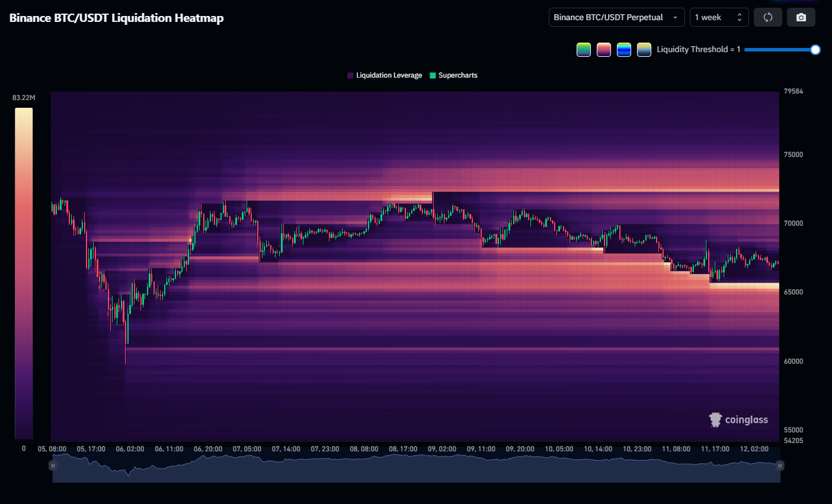Click the middle of the Liquidity Threshold track
Viewport: 832px width, 504px height.
(x=779, y=50)
